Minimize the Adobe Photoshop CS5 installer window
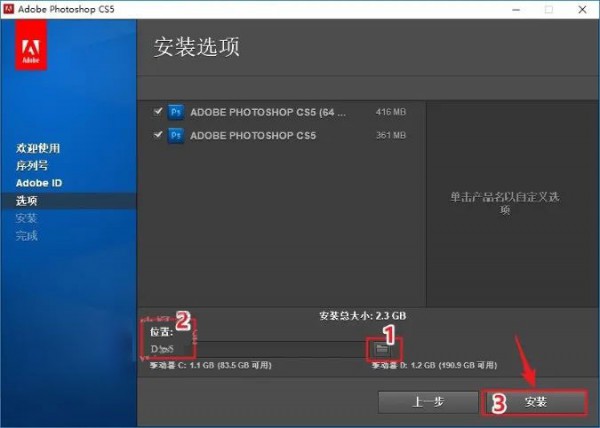The image size is (600, 428). [x=516, y=10]
